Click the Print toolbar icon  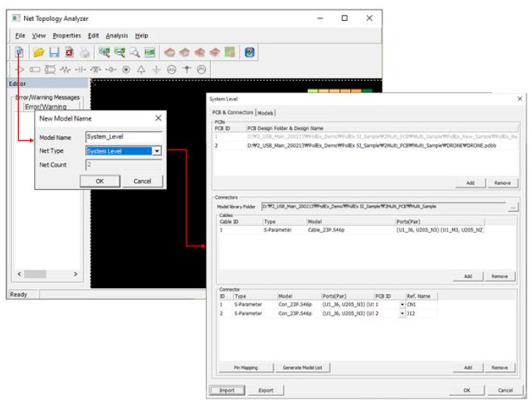[84, 52]
